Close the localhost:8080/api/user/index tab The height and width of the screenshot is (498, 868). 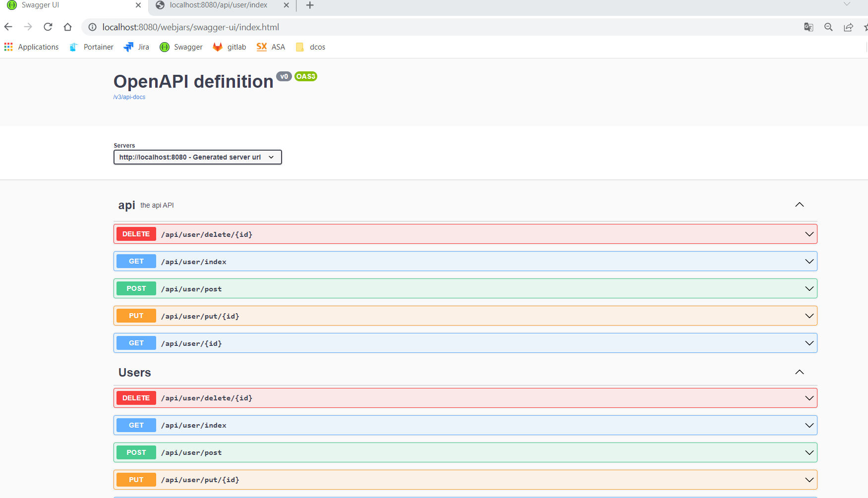pos(286,5)
